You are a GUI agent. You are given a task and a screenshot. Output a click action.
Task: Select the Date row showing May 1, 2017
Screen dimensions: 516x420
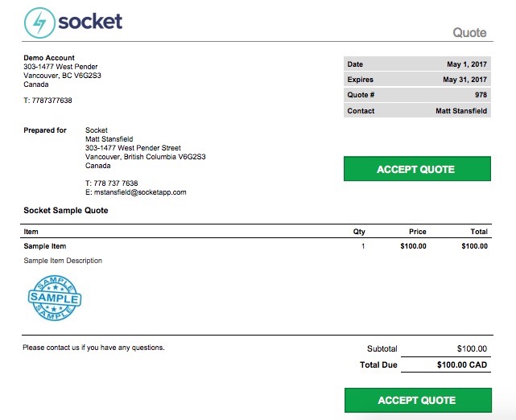pos(417,64)
